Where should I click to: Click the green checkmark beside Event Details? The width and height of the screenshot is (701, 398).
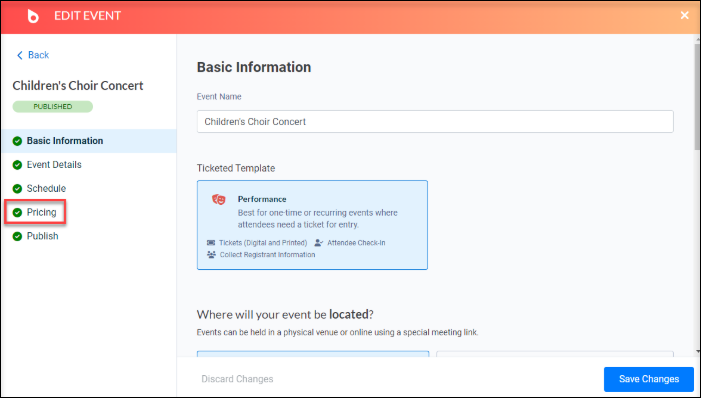[17, 165]
